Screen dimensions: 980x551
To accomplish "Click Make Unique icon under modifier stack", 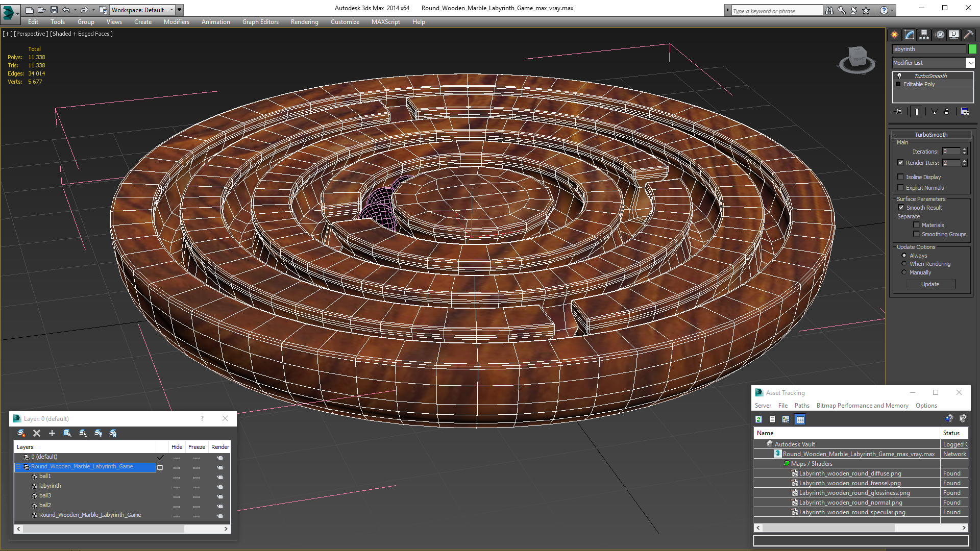I will coord(934,112).
